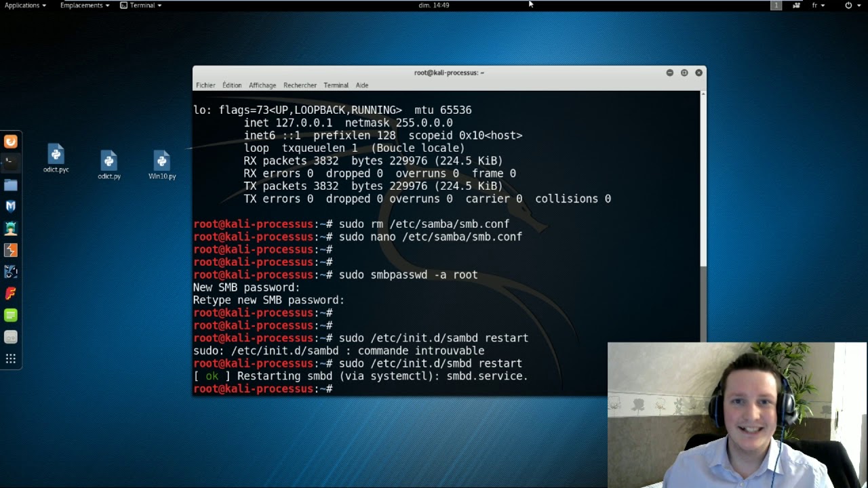
Task: Open the fr keyboard layout dropdown
Action: [818, 5]
